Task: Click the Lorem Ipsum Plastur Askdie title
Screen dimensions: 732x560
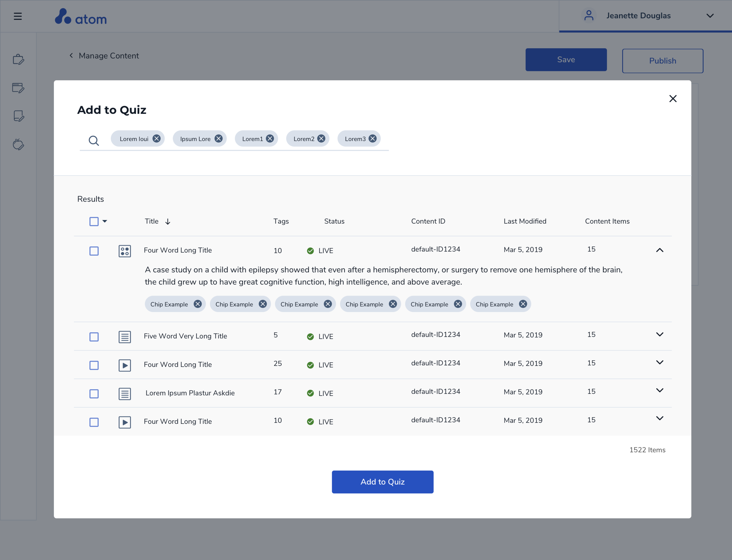Action: point(190,393)
